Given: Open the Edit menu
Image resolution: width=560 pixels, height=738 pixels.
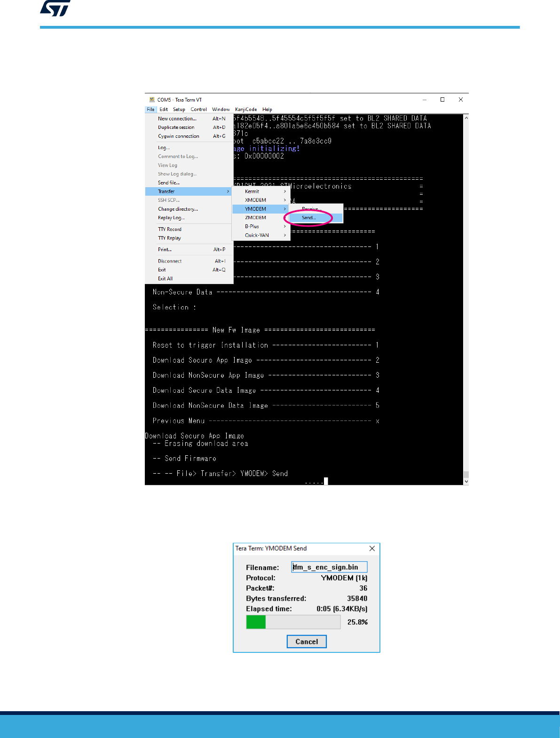Looking at the screenshot, I should pyautogui.click(x=164, y=109).
